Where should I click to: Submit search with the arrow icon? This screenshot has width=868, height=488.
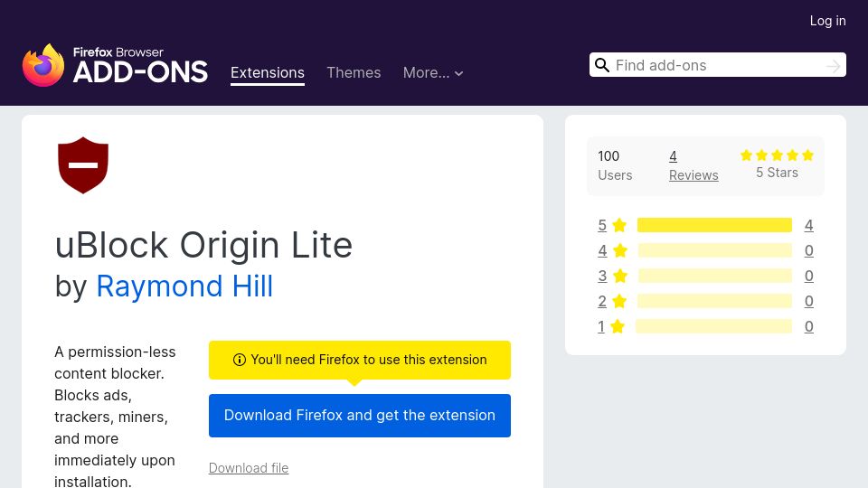point(833,66)
